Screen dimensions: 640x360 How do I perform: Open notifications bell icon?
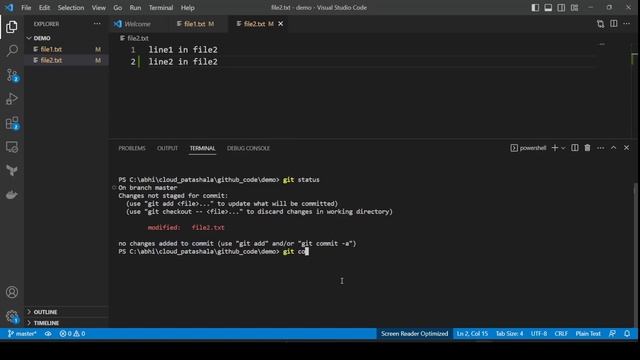[x=627, y=333]
